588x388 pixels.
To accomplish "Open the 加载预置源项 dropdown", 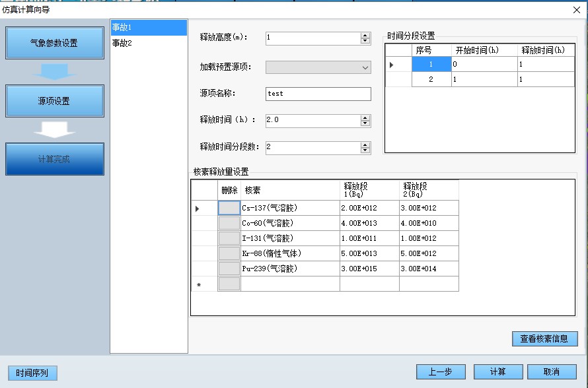I will pos(365,67).
